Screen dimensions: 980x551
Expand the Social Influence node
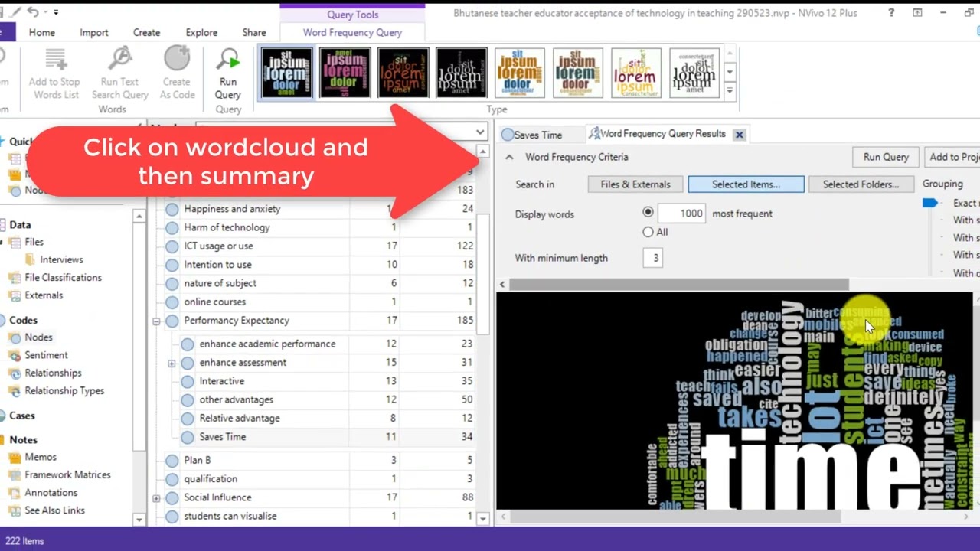(156, 498)
